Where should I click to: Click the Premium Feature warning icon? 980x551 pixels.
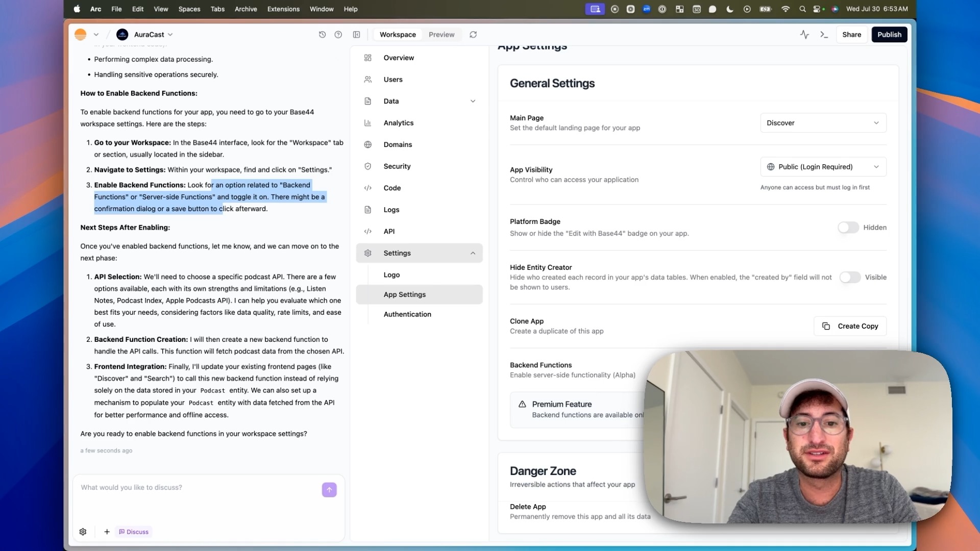522,404
